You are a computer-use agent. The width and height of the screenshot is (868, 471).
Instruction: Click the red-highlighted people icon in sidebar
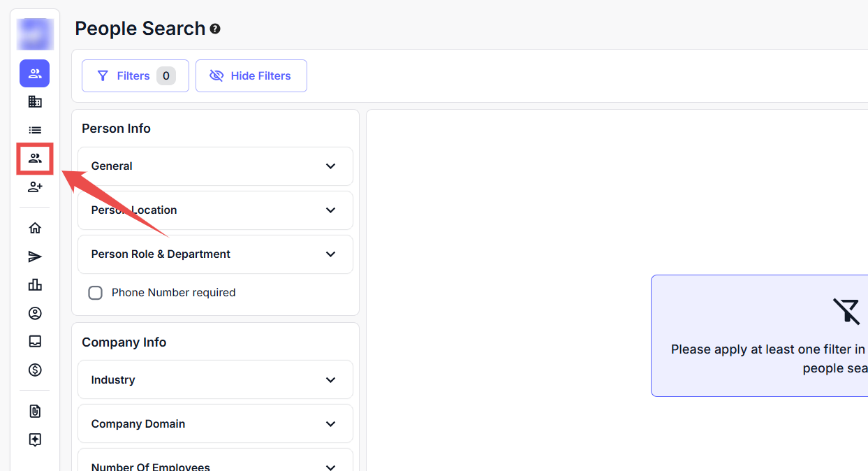[35, 159]
